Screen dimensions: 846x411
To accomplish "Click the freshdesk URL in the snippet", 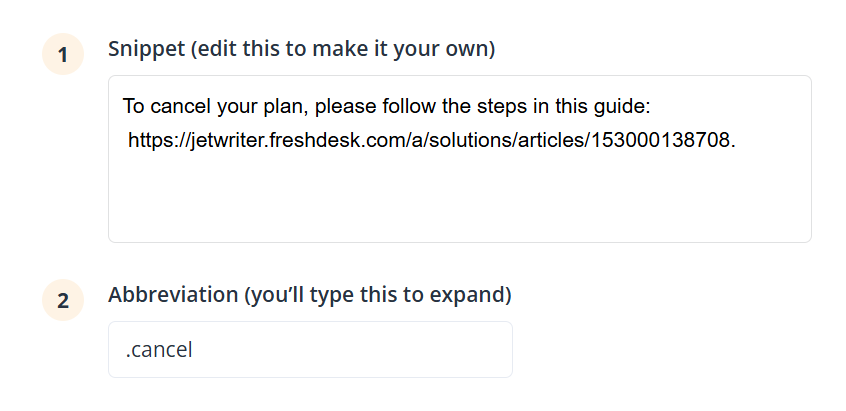I will (x=431, y=140).
